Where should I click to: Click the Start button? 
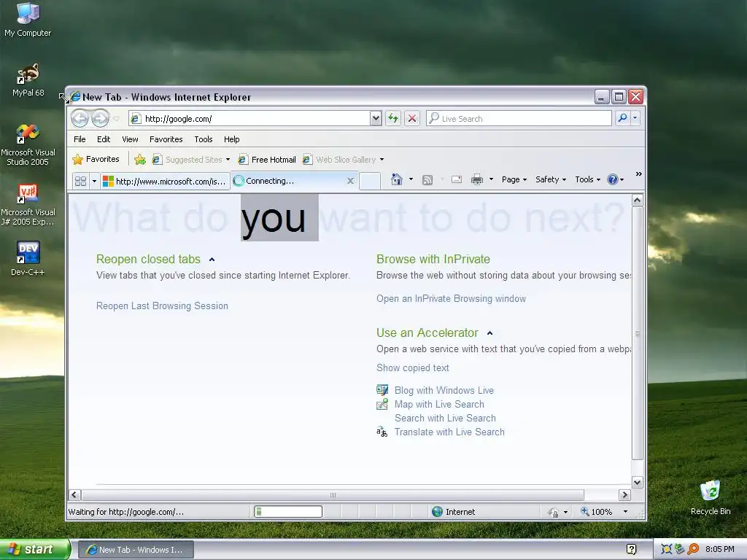35,549
